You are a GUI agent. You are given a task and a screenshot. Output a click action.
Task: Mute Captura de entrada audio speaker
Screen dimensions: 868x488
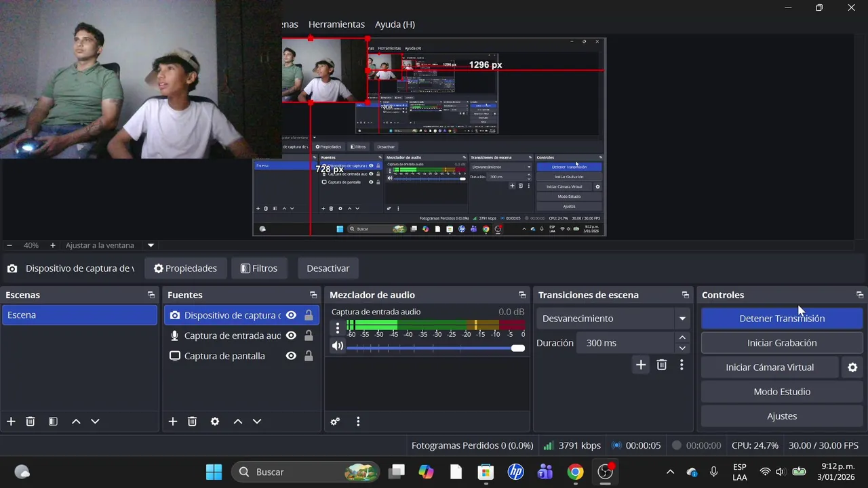pyautogui.click(x=337, y=346)
